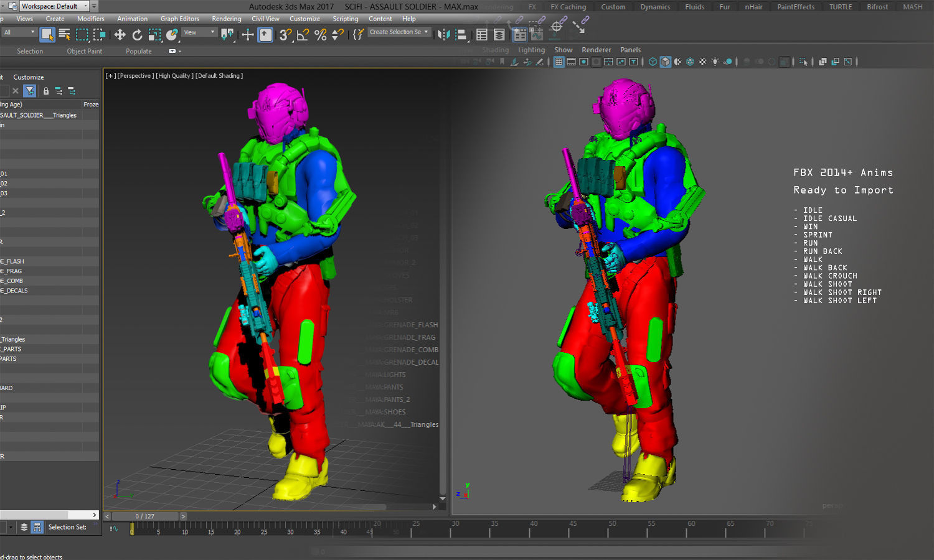Enable smooth shade all cube icon
This screenshot has width=934, height=560.
(x=666, y=62)
